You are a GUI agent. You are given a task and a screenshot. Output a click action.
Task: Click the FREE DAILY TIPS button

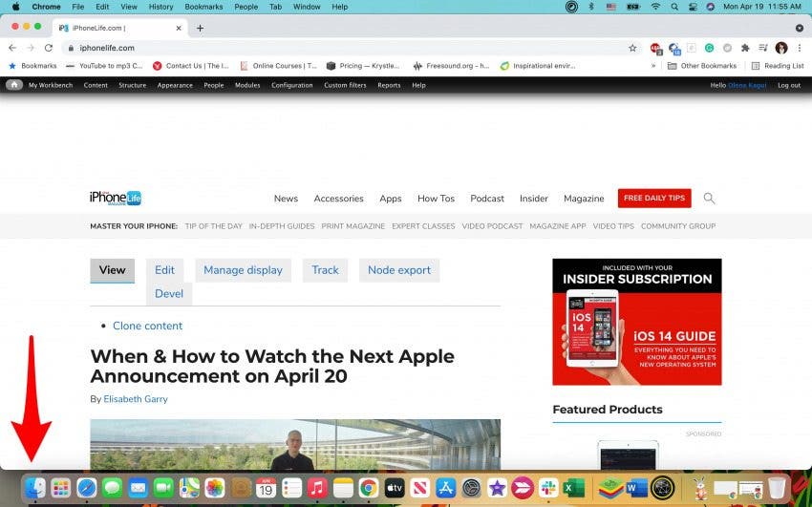654,199
